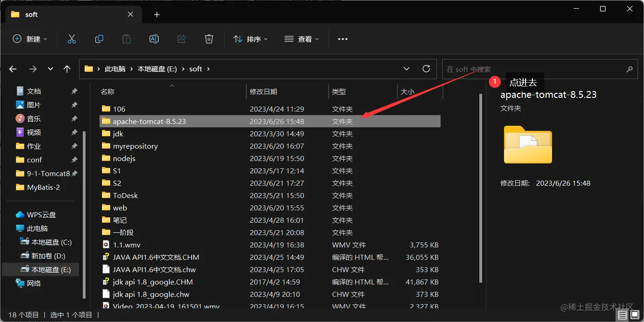Click 本地磁盘 (E:) in the breadcrumb
This screenshot has height=322, width=644.
157,69
